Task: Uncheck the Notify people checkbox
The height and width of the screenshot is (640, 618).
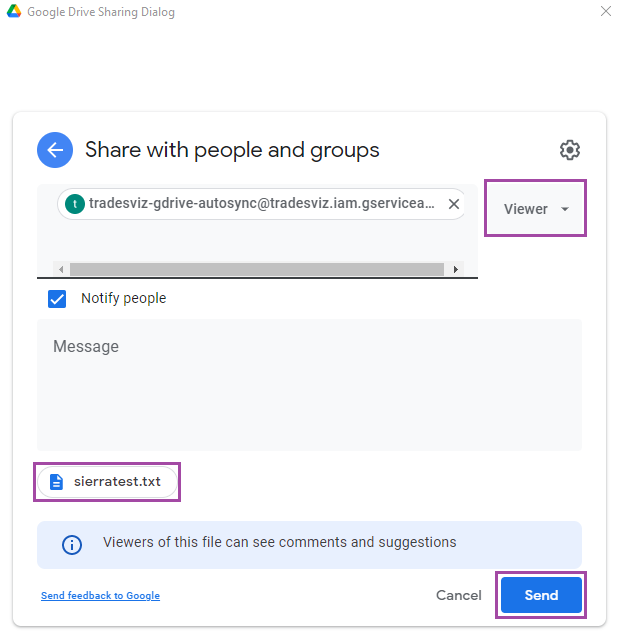Action: pos(57,299)
